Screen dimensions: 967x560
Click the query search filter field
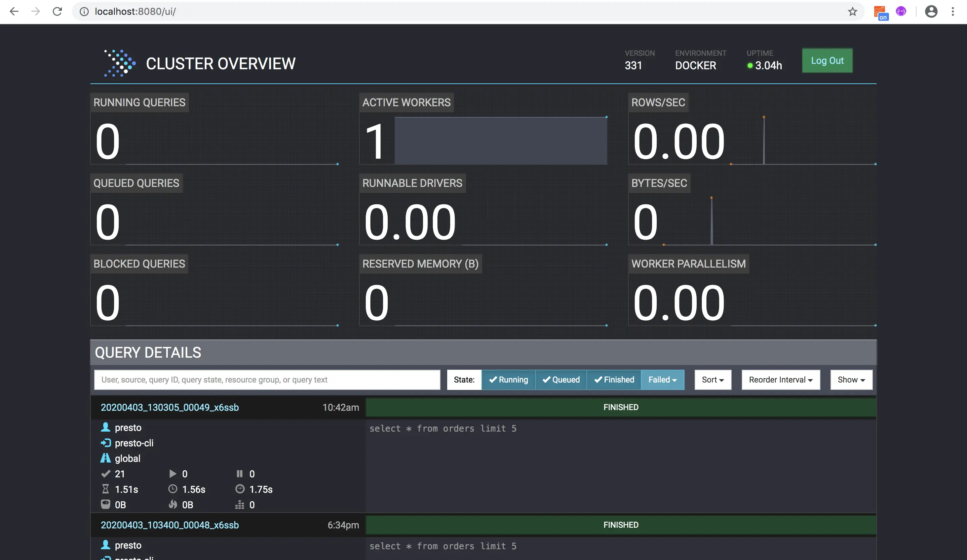point(267,380)
